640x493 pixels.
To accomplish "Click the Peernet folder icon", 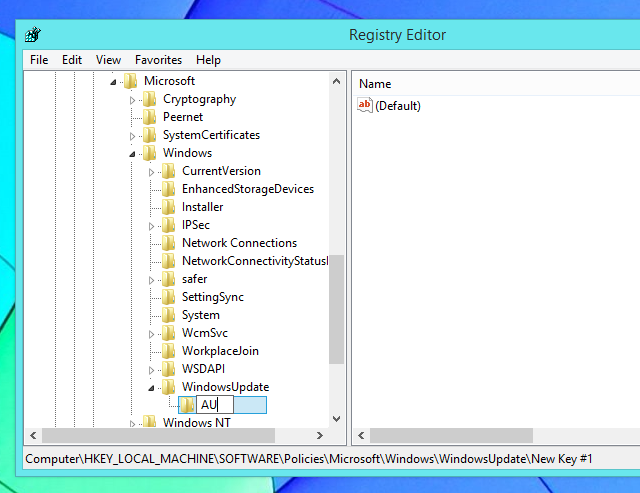I will [149, 117].
